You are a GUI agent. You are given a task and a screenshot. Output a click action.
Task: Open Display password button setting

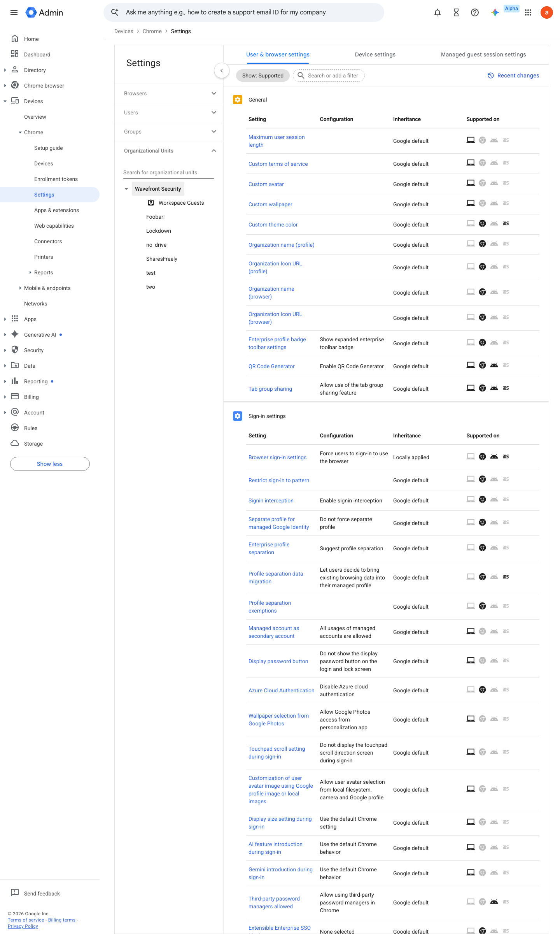[278, 661]
